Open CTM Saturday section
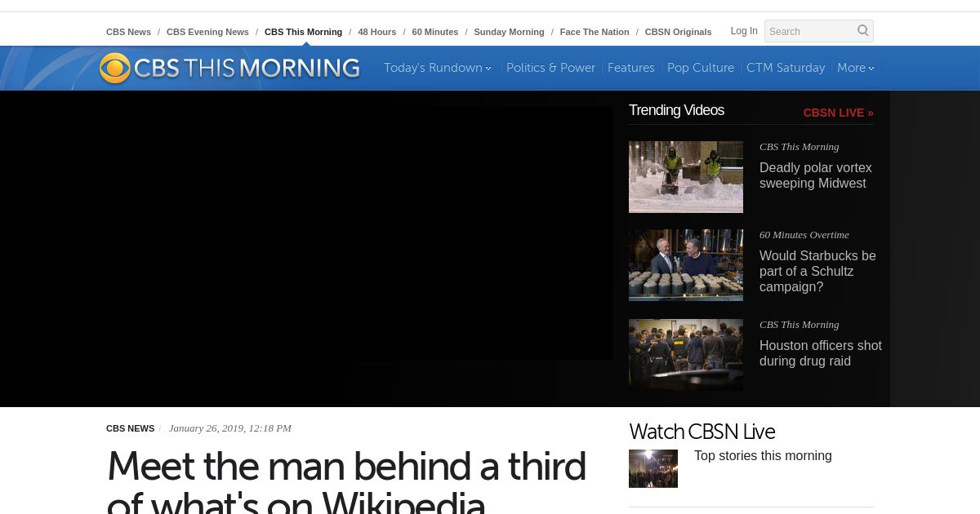This screenshot has width=980, height=514. (x=786, y=68)
